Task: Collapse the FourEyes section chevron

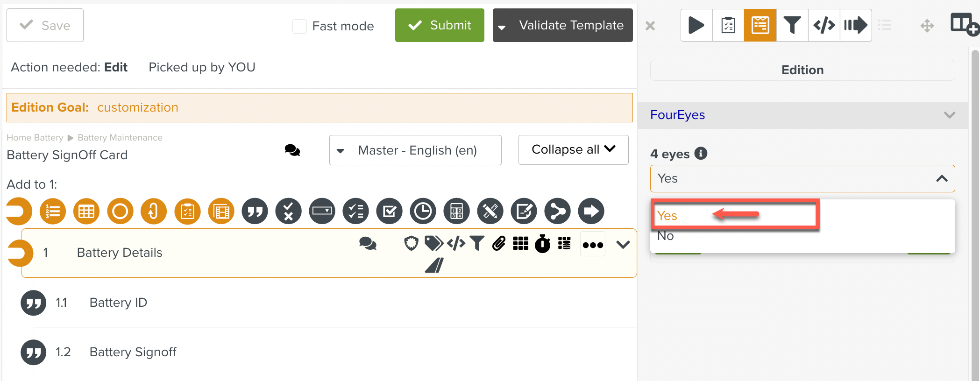Action: click(x=949, y=115)
